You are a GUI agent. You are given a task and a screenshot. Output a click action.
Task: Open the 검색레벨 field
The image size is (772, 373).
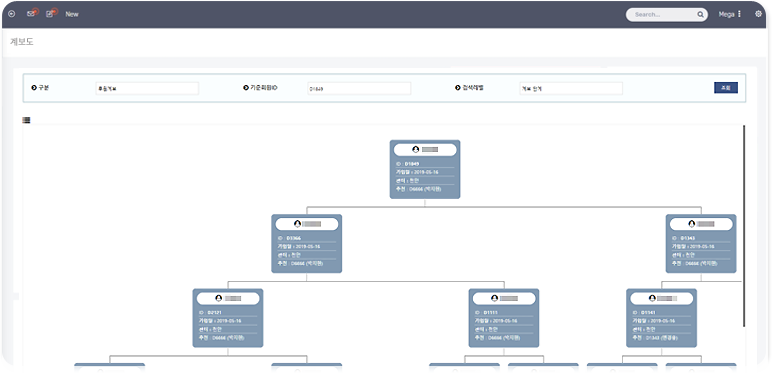point(571,89)
